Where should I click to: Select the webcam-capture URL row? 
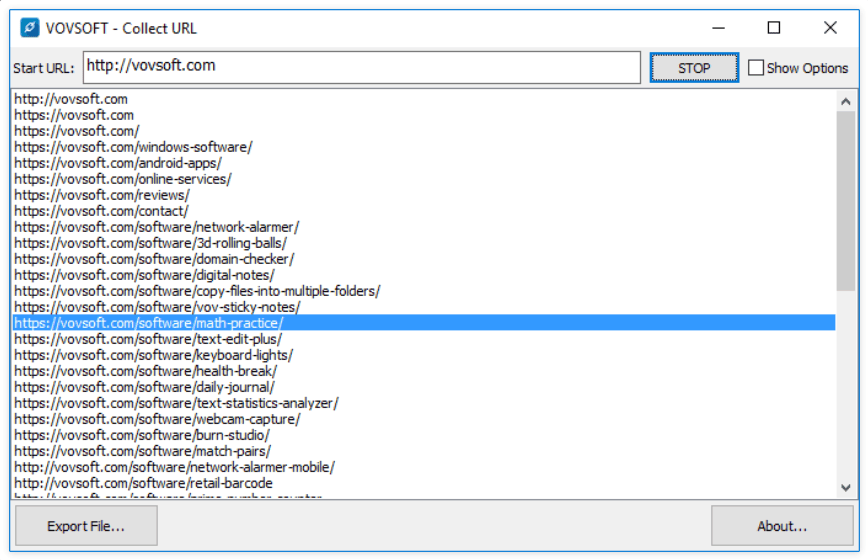click(x=424, y=419)
